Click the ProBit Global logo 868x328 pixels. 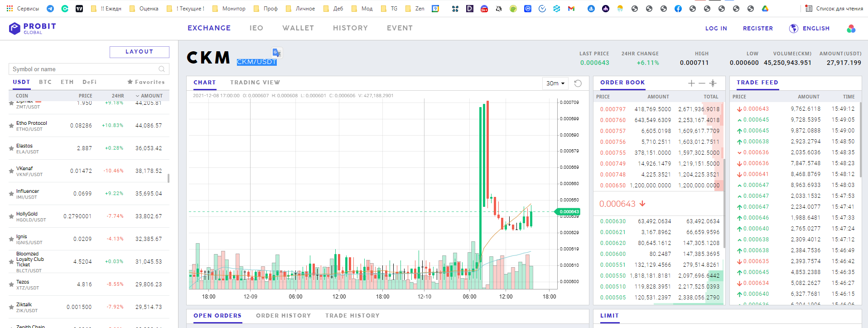pyautogui.click(x=32, y=29)
